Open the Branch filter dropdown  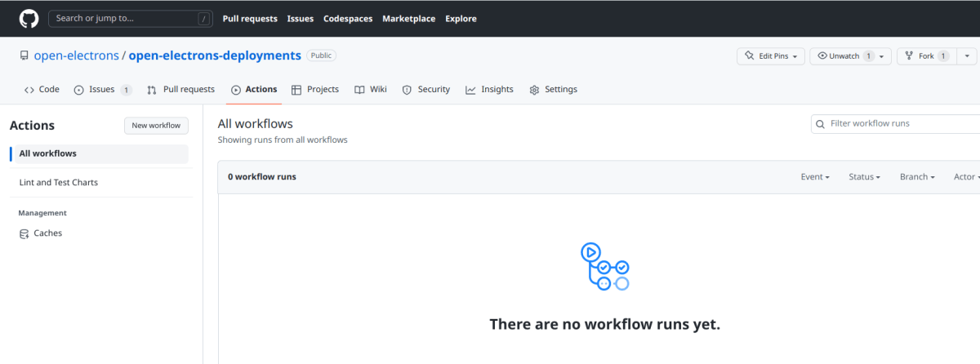(917, 177)
